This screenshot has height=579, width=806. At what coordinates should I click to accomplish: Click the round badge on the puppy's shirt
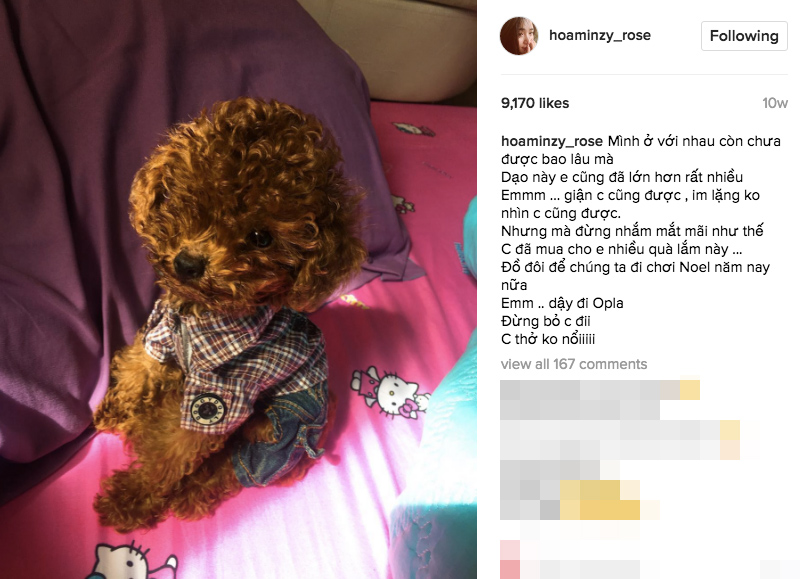pyautogui.click(x=207, y=410)
